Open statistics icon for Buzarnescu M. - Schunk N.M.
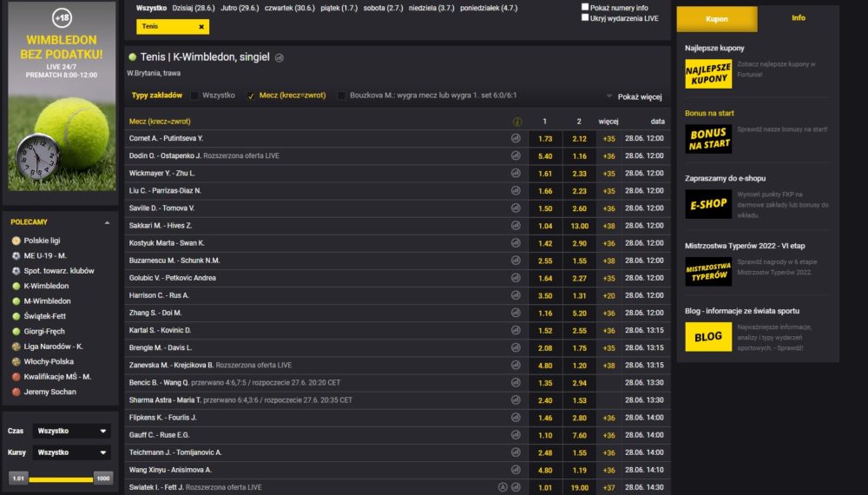 [x=516, y=261]
